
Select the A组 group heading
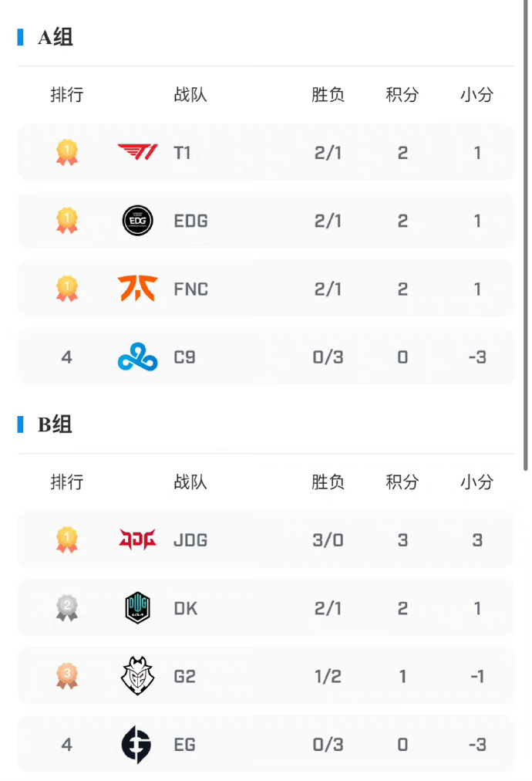pyautogui.click(x=56, y=37)
